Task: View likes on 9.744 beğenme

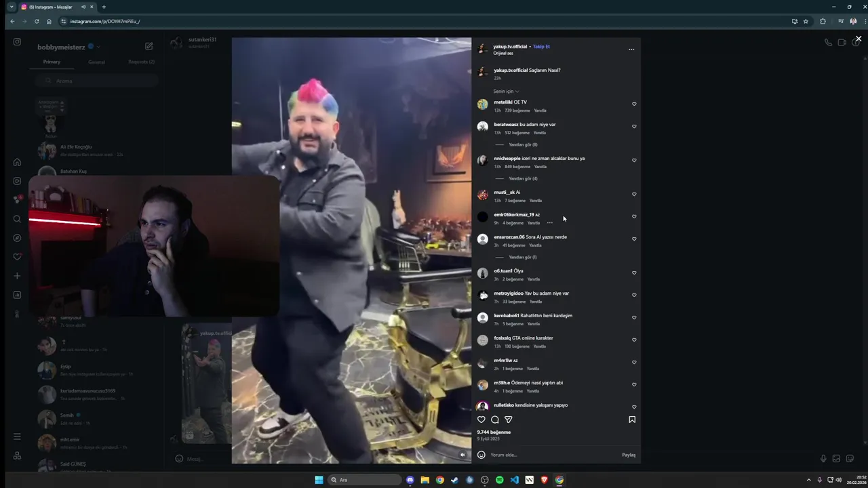Action: coord(494,432)
